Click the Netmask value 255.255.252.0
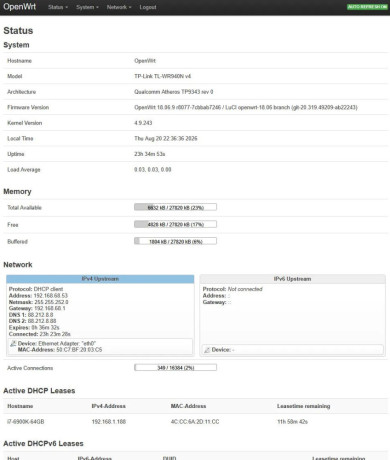The image size is (390, 460). point(51,302)
